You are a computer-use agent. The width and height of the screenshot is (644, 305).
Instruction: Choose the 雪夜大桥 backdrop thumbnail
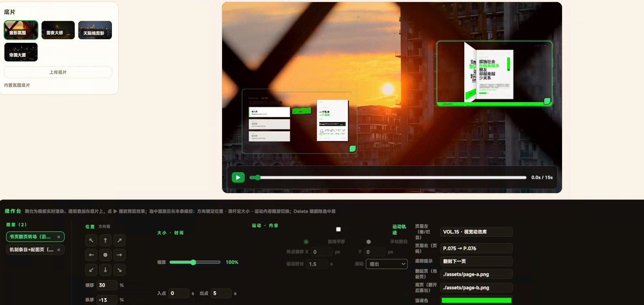(58, 30)
